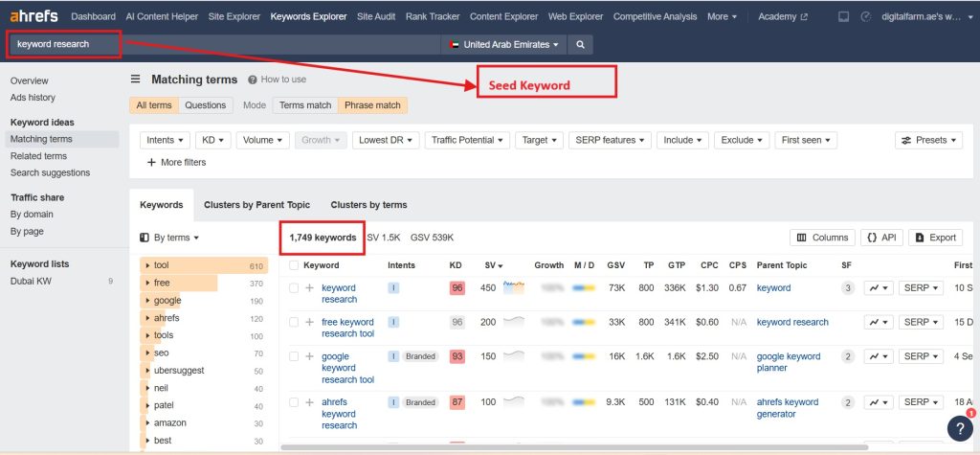Screen dimensions: 980x455
Task: Open the By terms grouping dropdown
Action: tap(170, 238)
